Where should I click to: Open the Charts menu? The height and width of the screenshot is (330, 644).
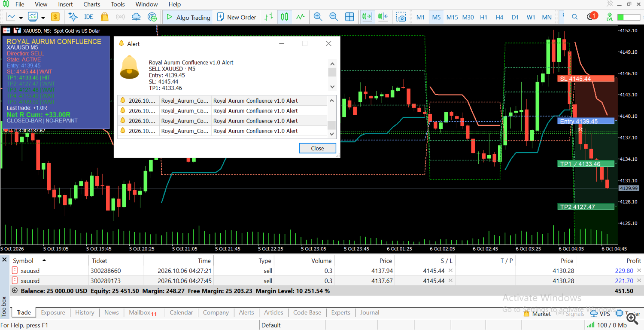click(x=92, y=4)
